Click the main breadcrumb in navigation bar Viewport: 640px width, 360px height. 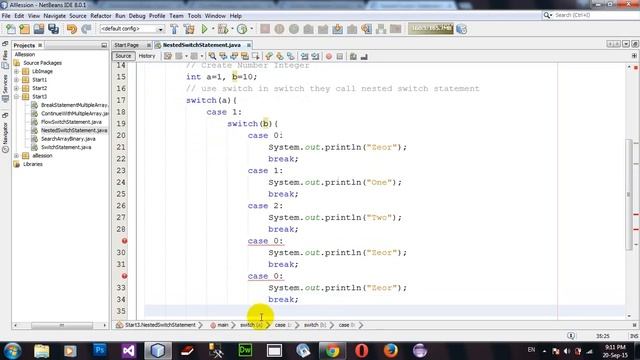pos(222,325)
